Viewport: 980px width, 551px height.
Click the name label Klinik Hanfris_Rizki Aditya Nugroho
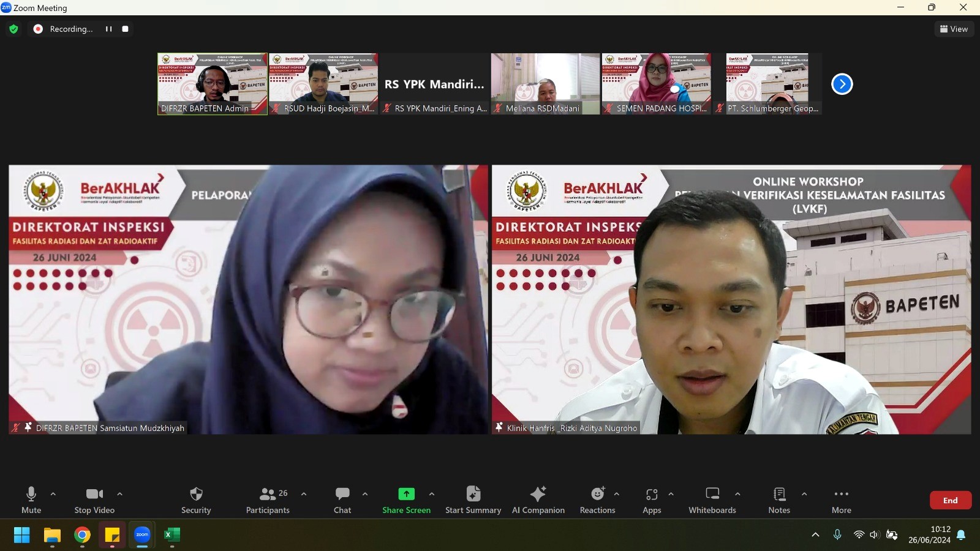pos(572,428)
